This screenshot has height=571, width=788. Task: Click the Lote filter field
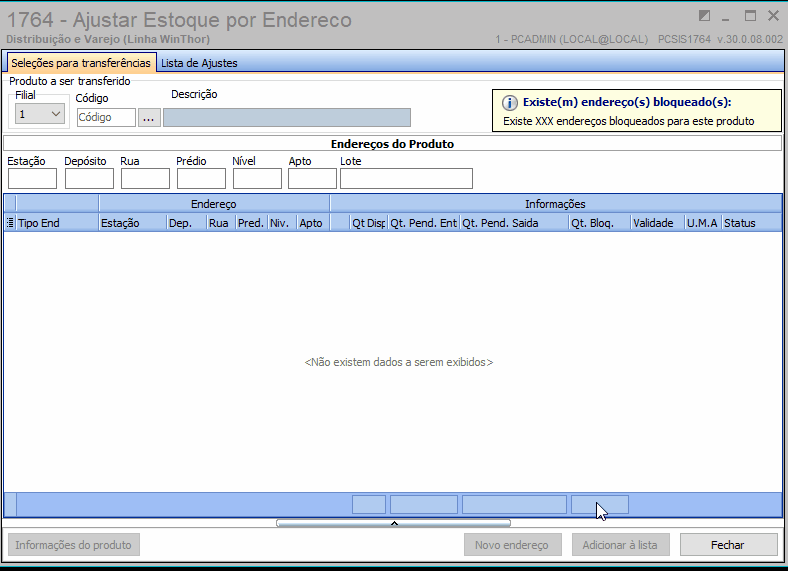pyautogui.click(x=406, y=178)
